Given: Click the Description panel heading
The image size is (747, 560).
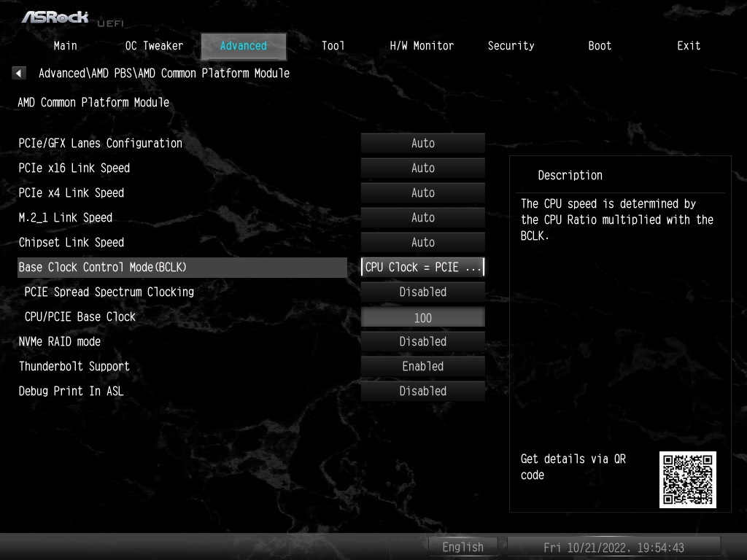Looking at the screenshot, I should tap(570, 175).
